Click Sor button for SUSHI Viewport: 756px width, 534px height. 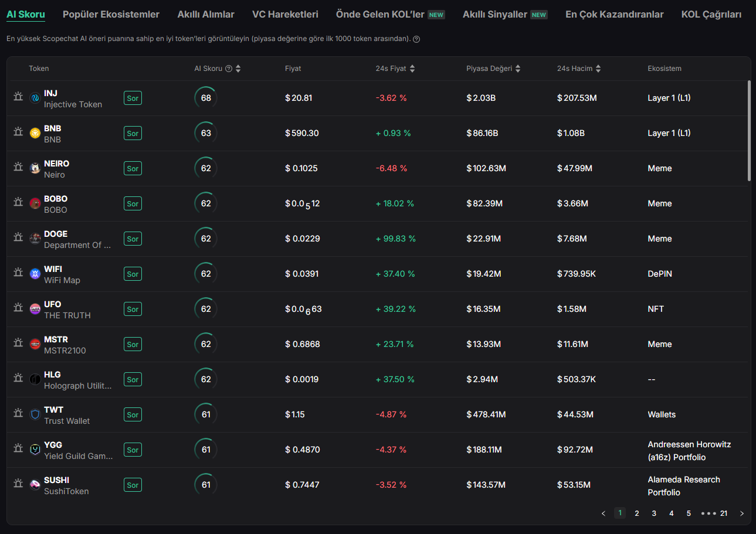click(133, 485)
